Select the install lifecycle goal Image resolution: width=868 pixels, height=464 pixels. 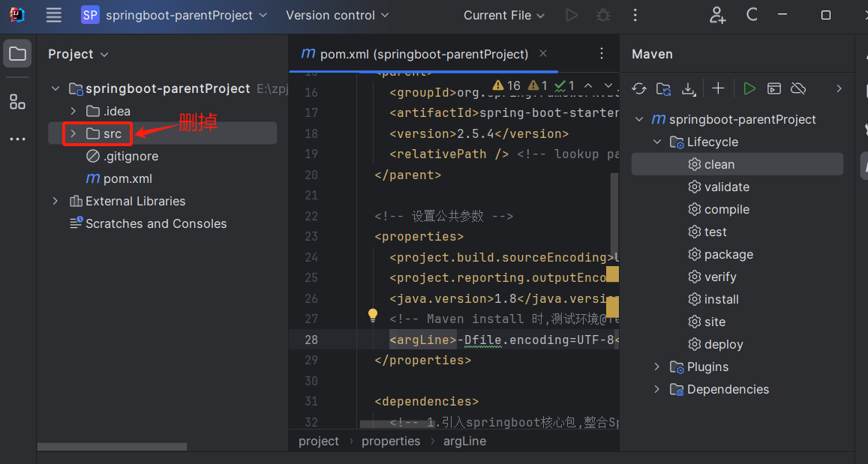pyautogui.click(x=721, y=299)
